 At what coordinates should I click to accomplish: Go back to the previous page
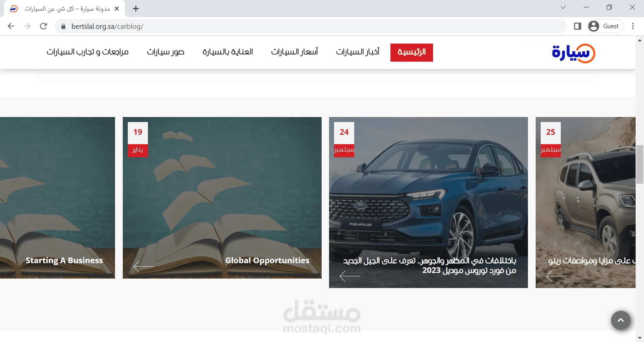11,26
